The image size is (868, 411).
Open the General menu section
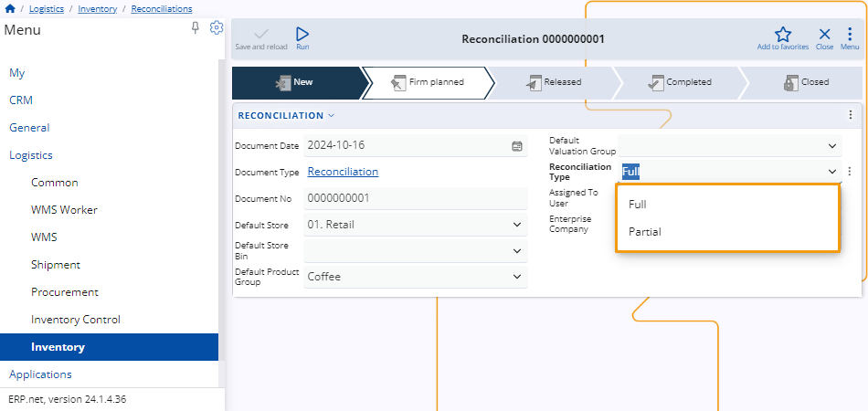pyautogui.click(x=29, y=128)
